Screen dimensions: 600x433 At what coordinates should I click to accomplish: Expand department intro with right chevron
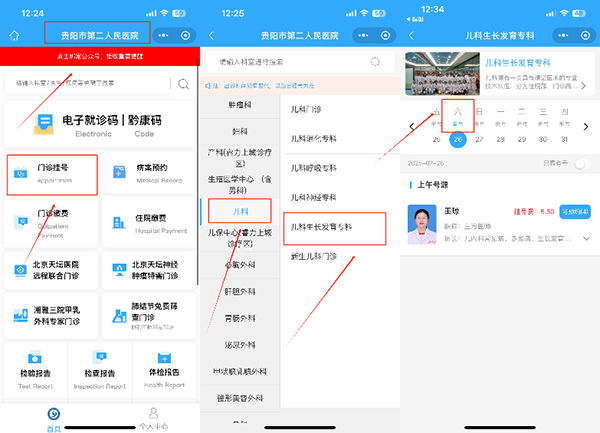(x=584, y=86)
